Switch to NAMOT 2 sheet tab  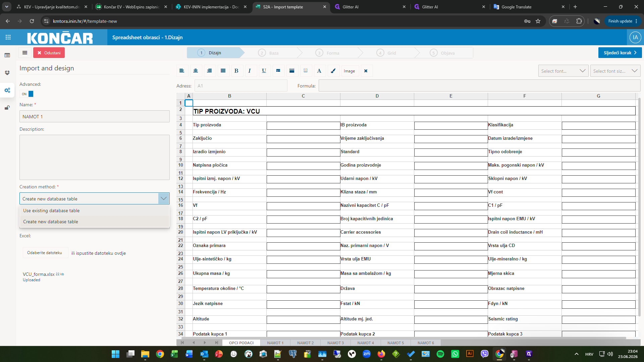[306, 343]
